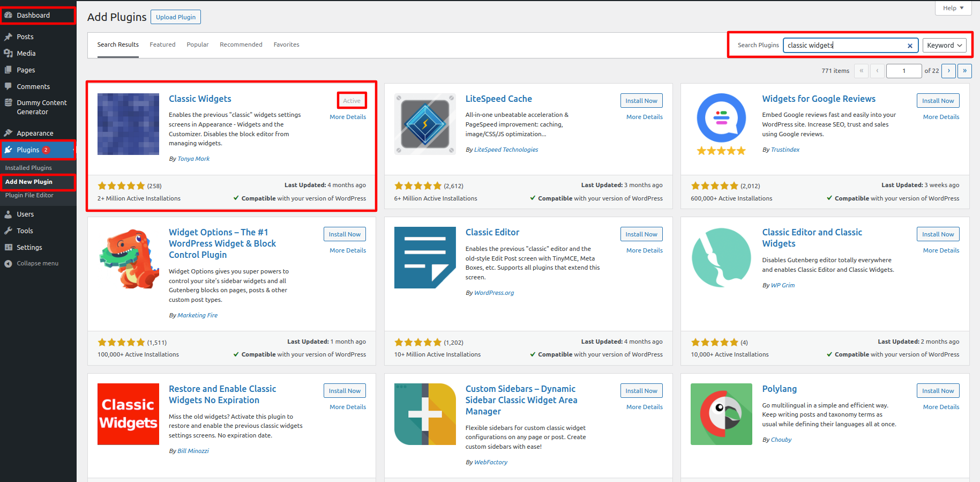Click the Collapse menu arrow icon
The height and width of the screenshot is (482, 980).
[8, 263]
